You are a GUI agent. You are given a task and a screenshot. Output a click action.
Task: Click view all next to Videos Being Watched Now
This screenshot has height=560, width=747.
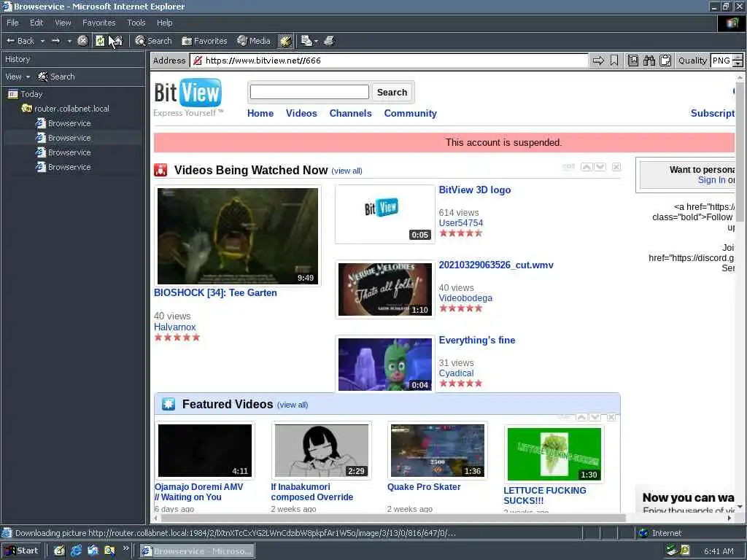pos(347,171)
